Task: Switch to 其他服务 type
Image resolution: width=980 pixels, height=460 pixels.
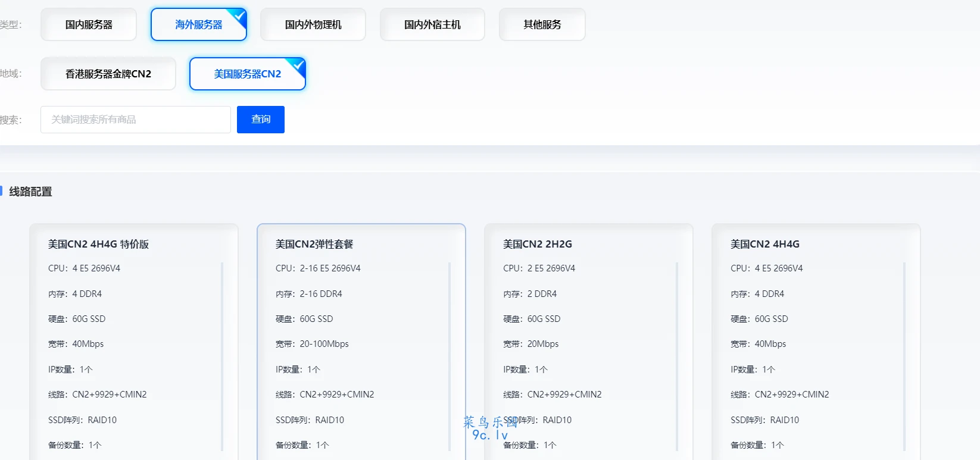Action: pyautogui.click(x=542, y=24)
